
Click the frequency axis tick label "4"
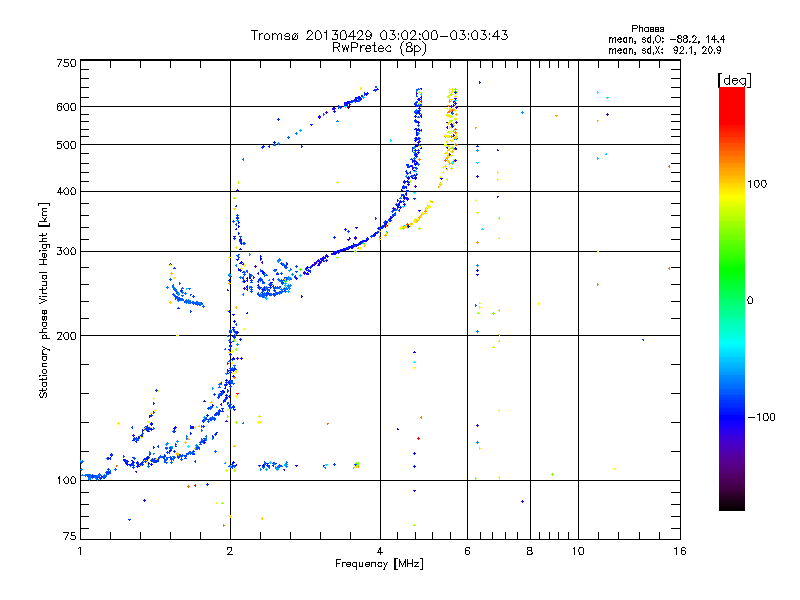coord(380,551)
